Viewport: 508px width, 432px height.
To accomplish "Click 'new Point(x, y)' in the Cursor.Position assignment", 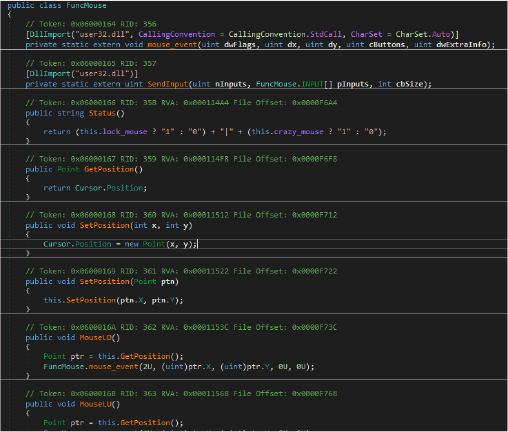I will coord(160,244).
